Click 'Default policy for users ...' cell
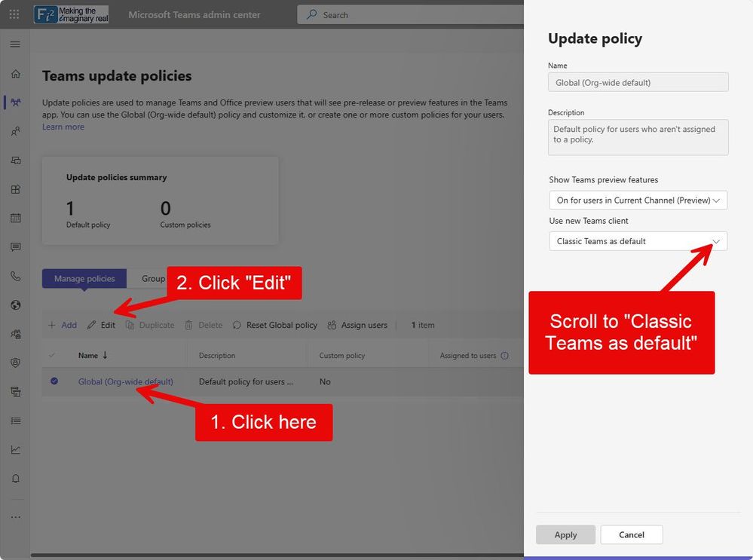This screenshot has width=753, height=560. click(x=246, y=382)
